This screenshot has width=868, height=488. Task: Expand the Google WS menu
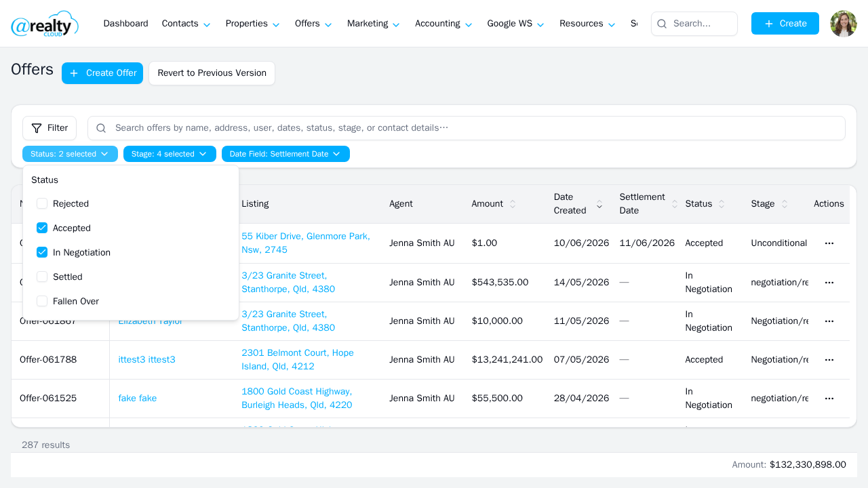516,24
